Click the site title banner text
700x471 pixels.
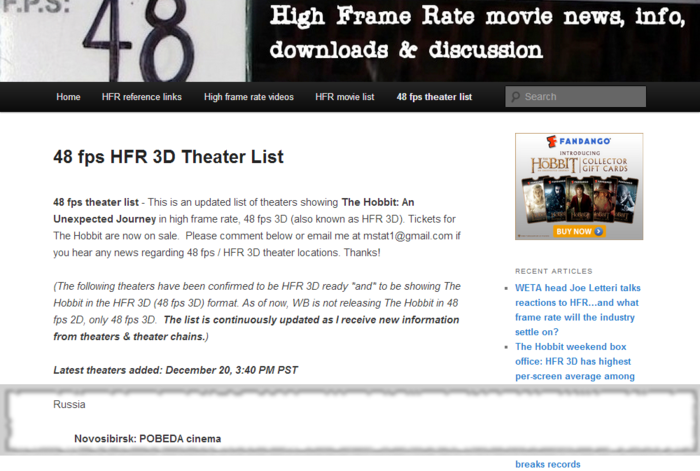tap(477, 33)
